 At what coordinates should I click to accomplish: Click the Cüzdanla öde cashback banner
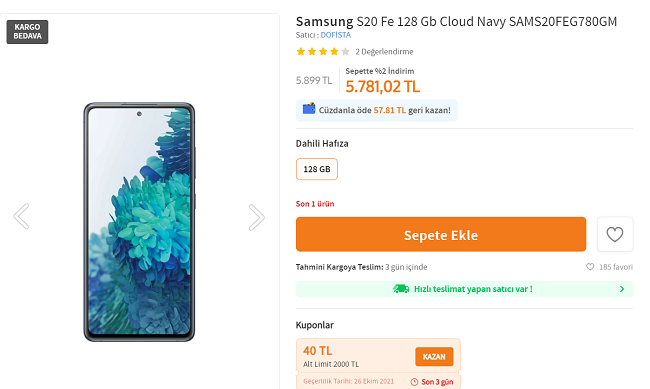[x=376, y=110]
